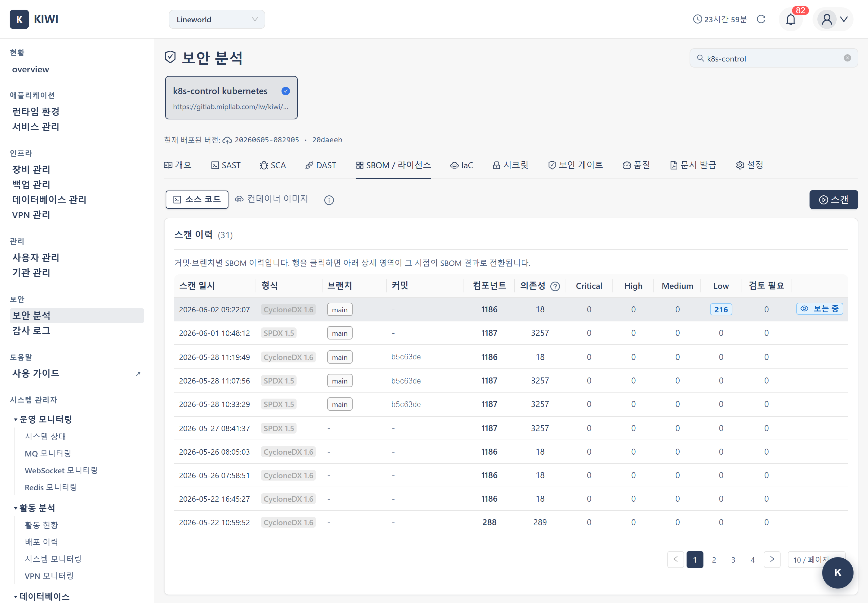The height and width of the screenshot is (603, 868).
Task: Select the 2026-05-22 10:59:52 scan row
Action: pyautogui.click(x=511, y=522)
